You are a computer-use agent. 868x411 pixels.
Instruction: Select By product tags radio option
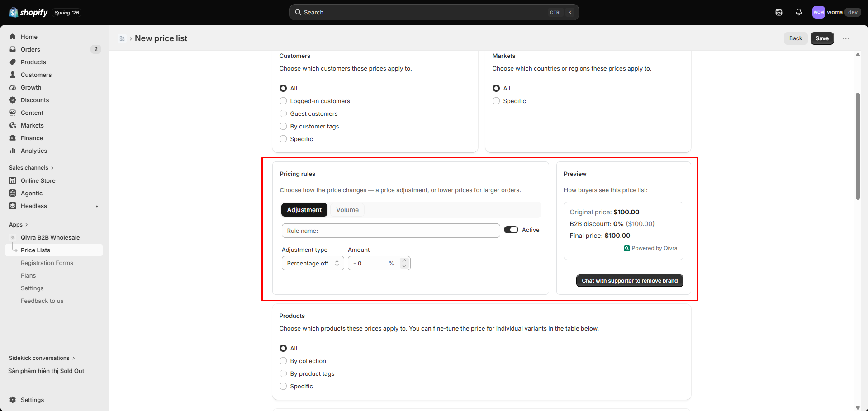pyautogui.click(x=283, y=373)
